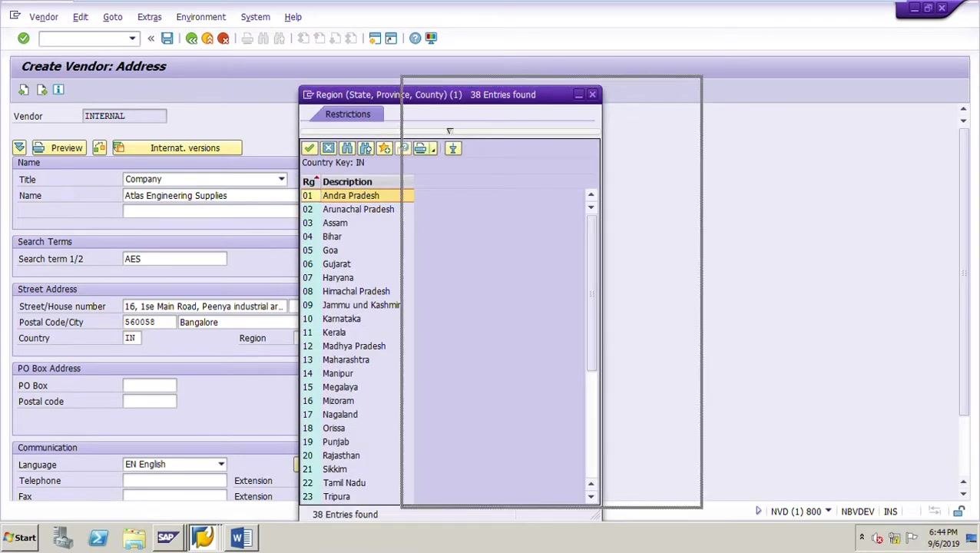Viewport: 980px width, 553px height.
Task: Open the NVD (1) 800 system dropdown
Action: [828, 512]
